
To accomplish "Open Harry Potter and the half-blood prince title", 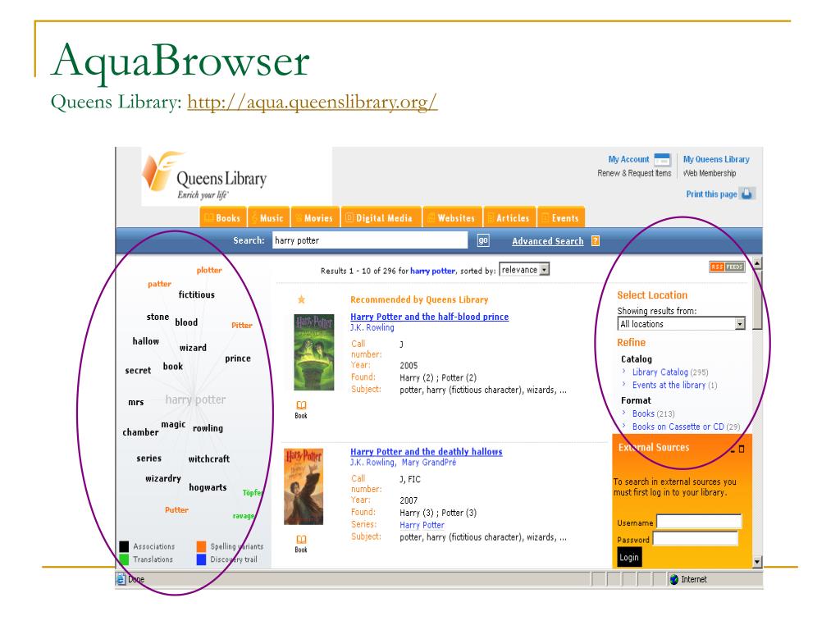I will pyautogui.click(x=429, y=317).
